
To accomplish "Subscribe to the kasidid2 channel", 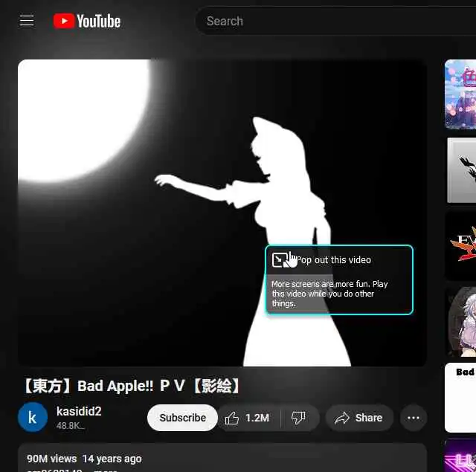I will tap(182, 418).
